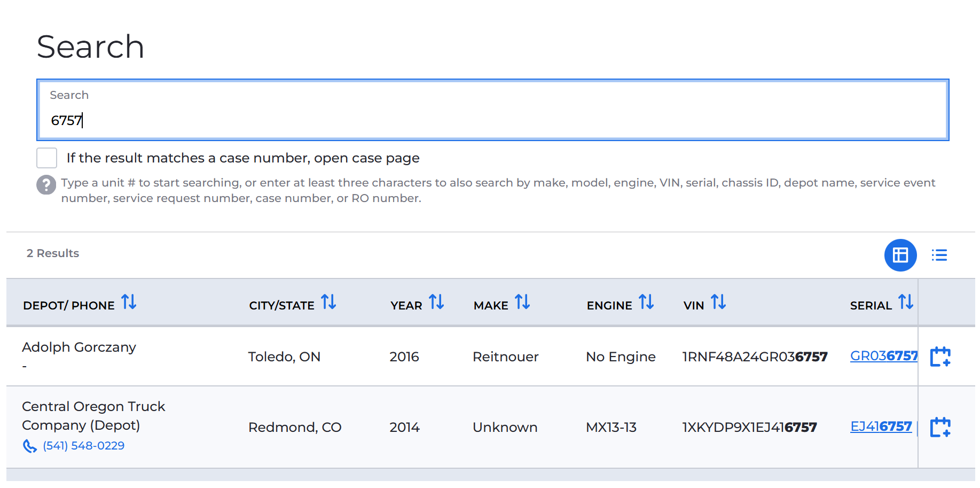980x488 pixels.
Task: Click VIN 1XKYDP9X1EJ416757
Action: (749, 427)
